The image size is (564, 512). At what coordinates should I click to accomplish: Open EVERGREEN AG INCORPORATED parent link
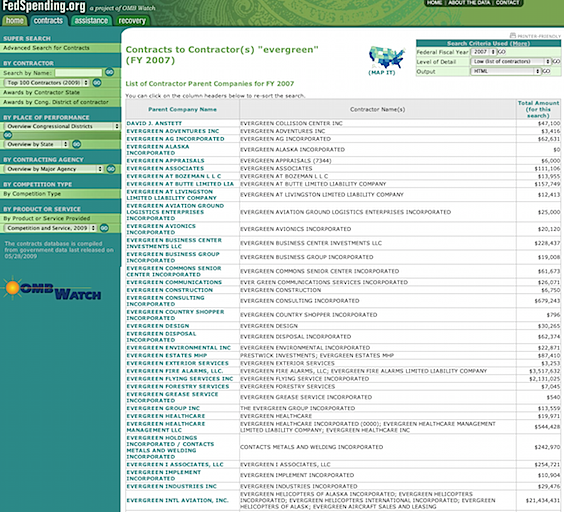175,139
